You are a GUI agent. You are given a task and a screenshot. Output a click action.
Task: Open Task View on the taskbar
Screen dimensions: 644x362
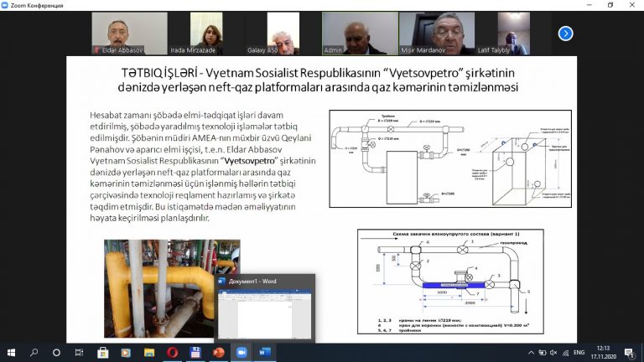coord(79,352)
